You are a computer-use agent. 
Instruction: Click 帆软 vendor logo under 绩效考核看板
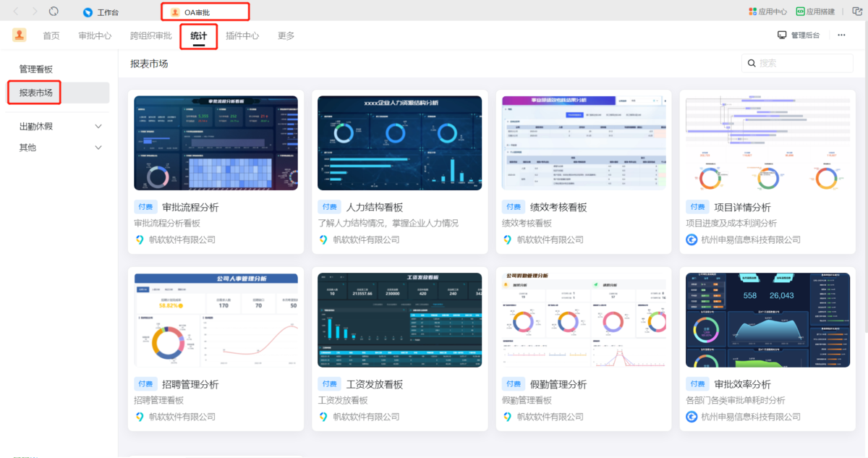click(x=508, y=239)
